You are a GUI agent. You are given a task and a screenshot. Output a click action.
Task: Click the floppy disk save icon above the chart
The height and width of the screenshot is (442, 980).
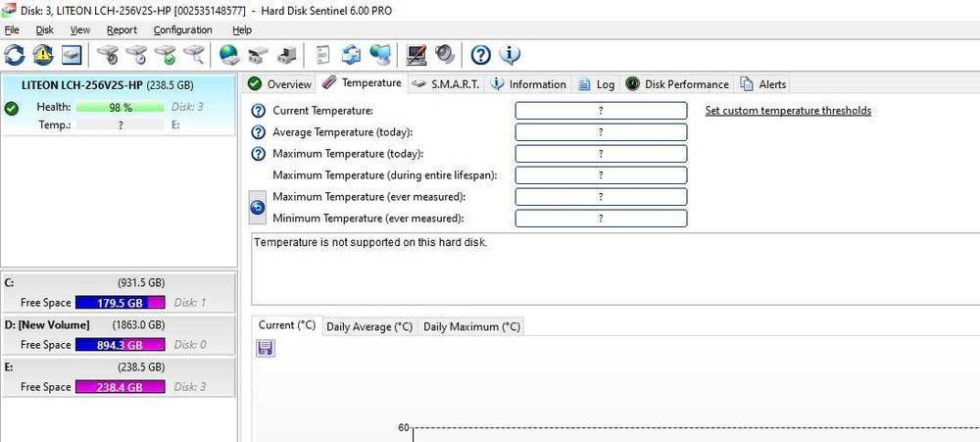tap(266, 348)
